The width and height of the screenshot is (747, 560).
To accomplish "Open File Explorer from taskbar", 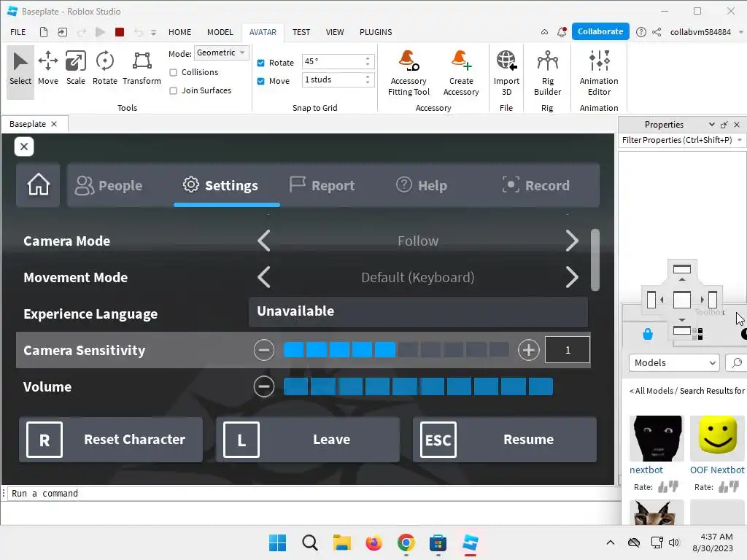I will click(x=342, y=542).
